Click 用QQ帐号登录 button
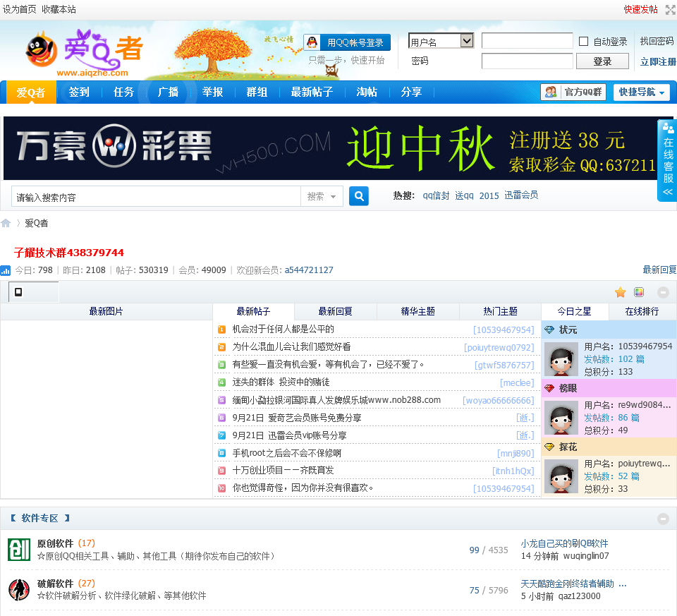The width and height of the screenshot is (677, 616). 347,42
